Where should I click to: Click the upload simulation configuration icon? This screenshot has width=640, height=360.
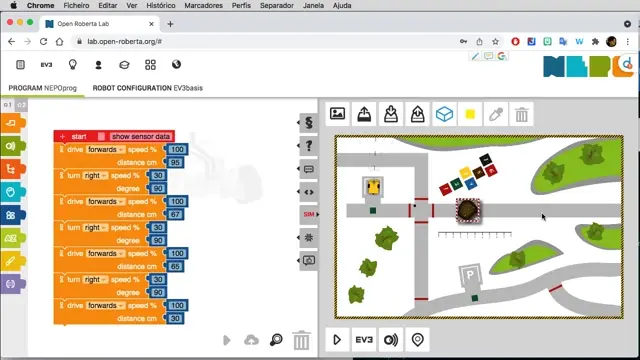click(x=364, y=114)
